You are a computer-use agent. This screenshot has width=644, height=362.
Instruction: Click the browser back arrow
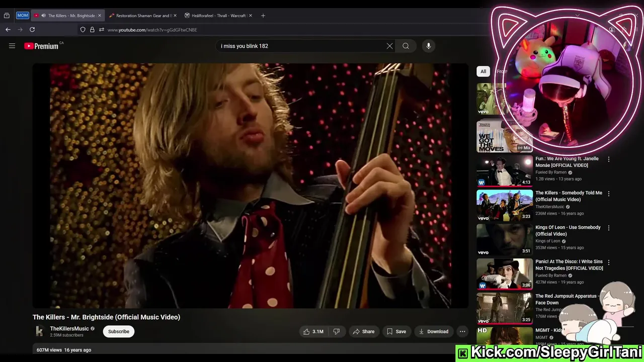(8, 30)
